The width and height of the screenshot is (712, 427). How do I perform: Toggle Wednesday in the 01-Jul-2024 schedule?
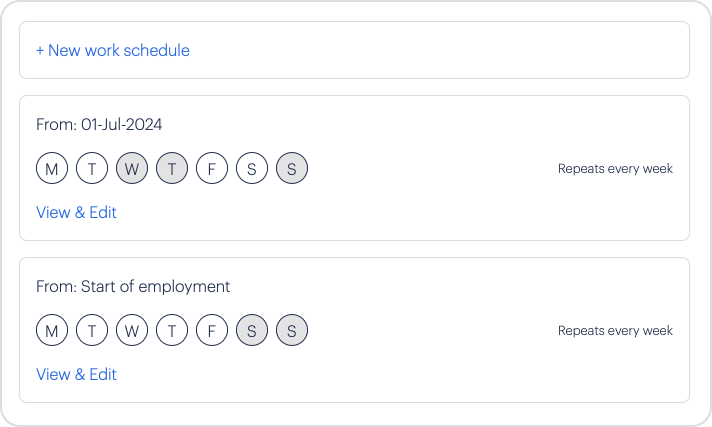[x=132, y=169]
